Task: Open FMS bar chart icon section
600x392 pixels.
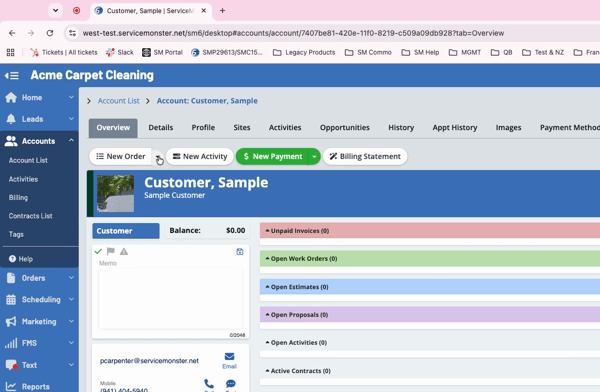Action: pyautogui.click(x=11, y=343)
